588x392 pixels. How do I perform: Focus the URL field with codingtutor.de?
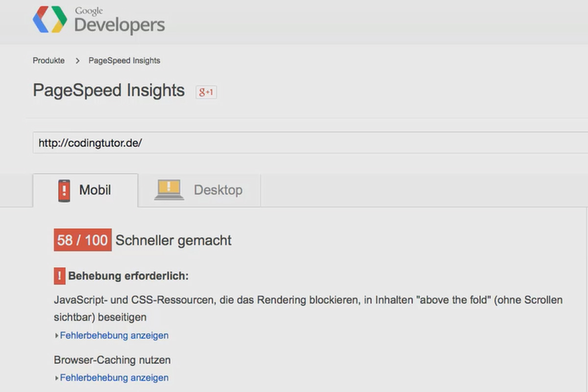310,143
